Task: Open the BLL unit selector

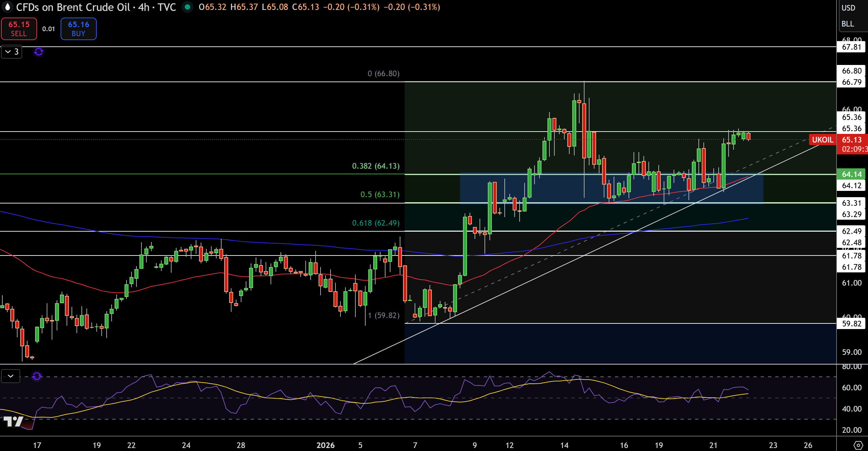Action: pos(848,24)
